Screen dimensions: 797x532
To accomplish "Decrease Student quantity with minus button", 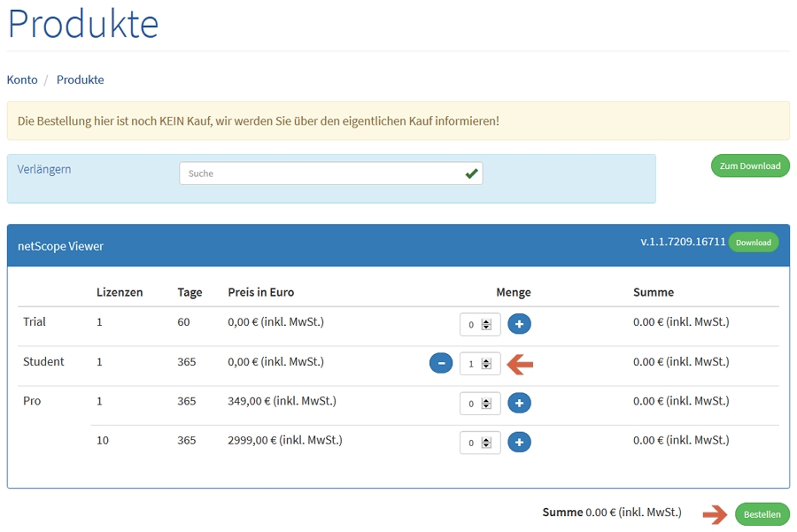I will [x=441, y=363].
